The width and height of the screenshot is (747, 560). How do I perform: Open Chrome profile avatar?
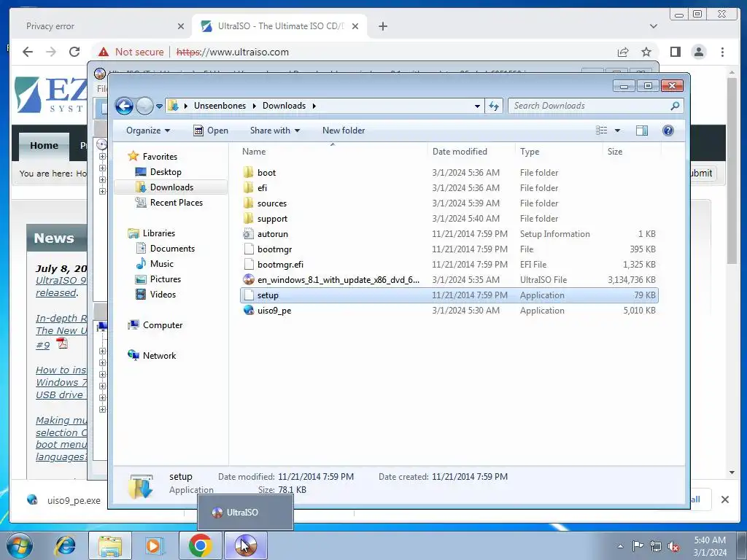699,52
